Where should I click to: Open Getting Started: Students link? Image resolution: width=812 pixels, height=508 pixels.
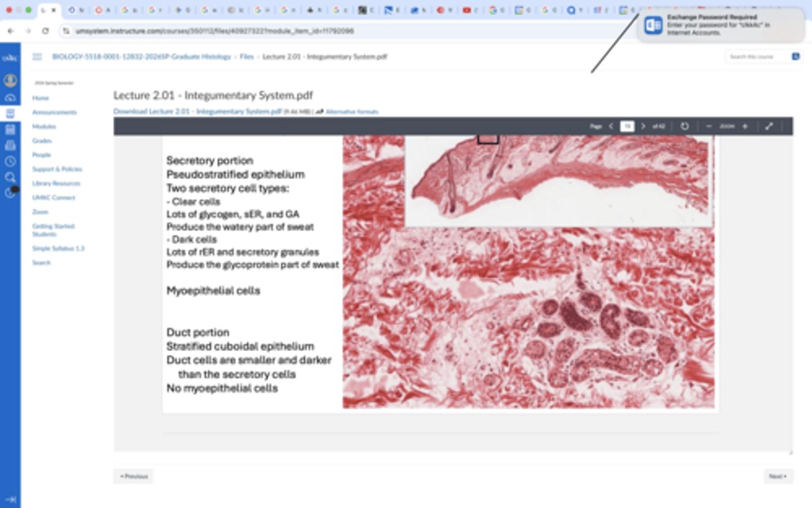pos(54,230)
